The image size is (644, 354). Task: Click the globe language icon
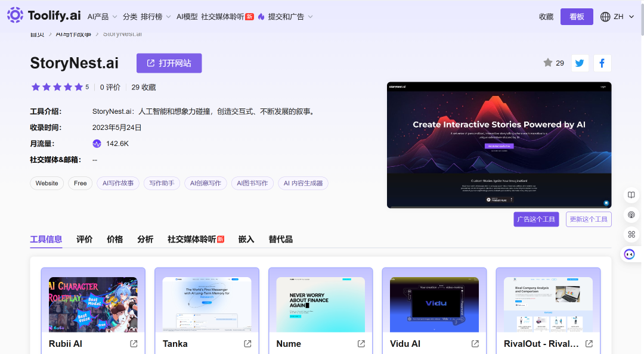coord(605,17)
